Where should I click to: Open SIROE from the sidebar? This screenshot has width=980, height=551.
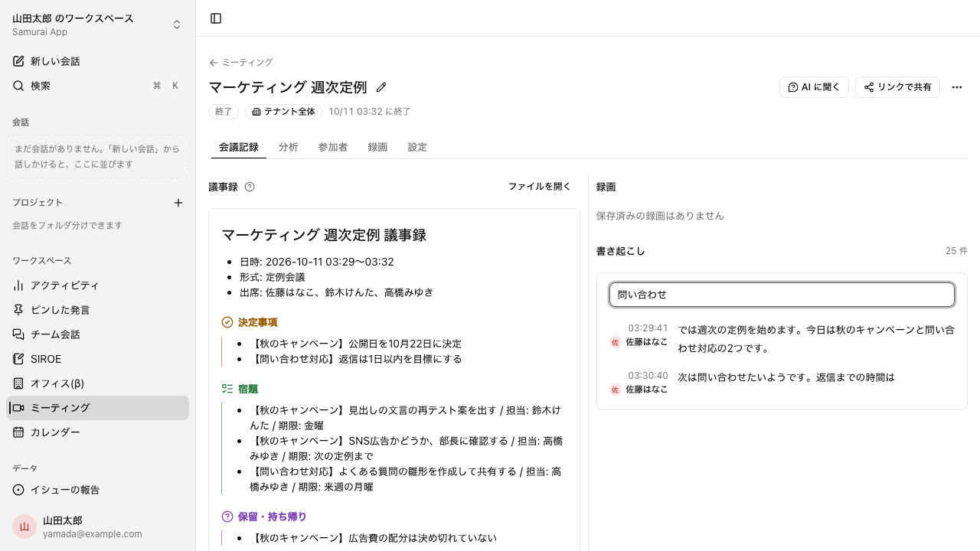tap(97, 359)
